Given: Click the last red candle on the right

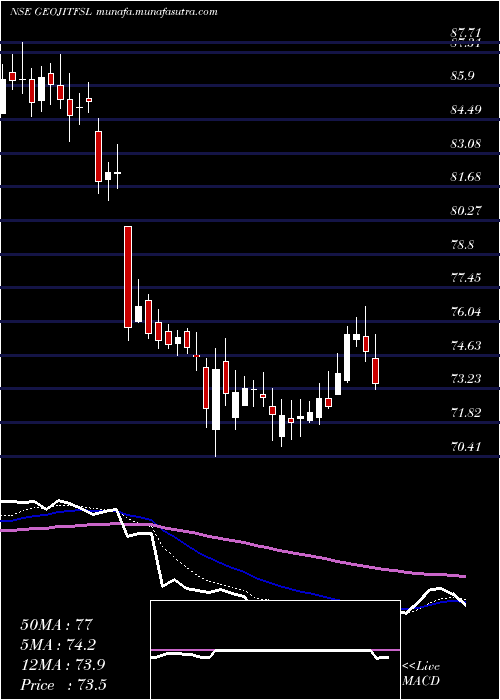Looking at the screenshot, I should coord(375,371).
